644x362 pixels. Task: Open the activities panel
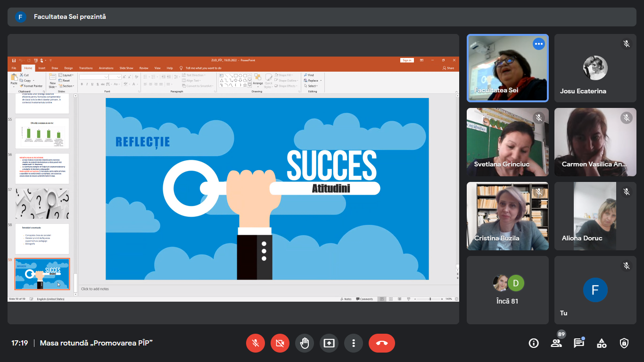(602, 343)
